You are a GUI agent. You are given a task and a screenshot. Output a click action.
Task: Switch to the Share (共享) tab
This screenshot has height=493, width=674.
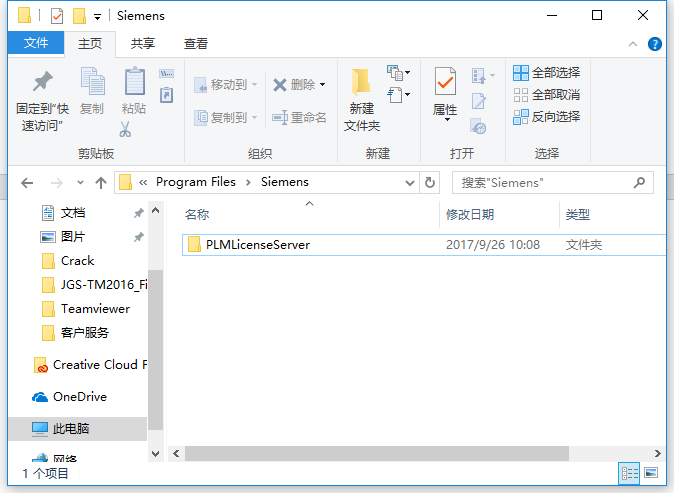coord(143,43)
